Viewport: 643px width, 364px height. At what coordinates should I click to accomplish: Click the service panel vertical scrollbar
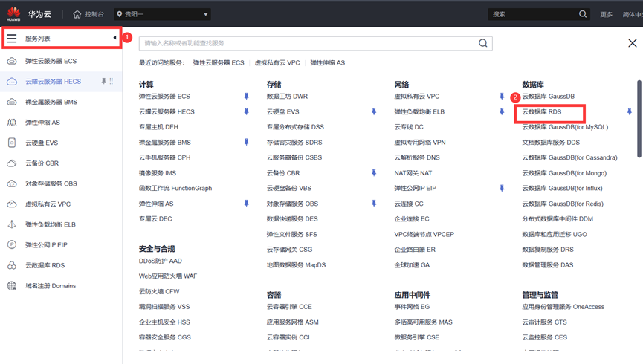[x=639, y=119]
